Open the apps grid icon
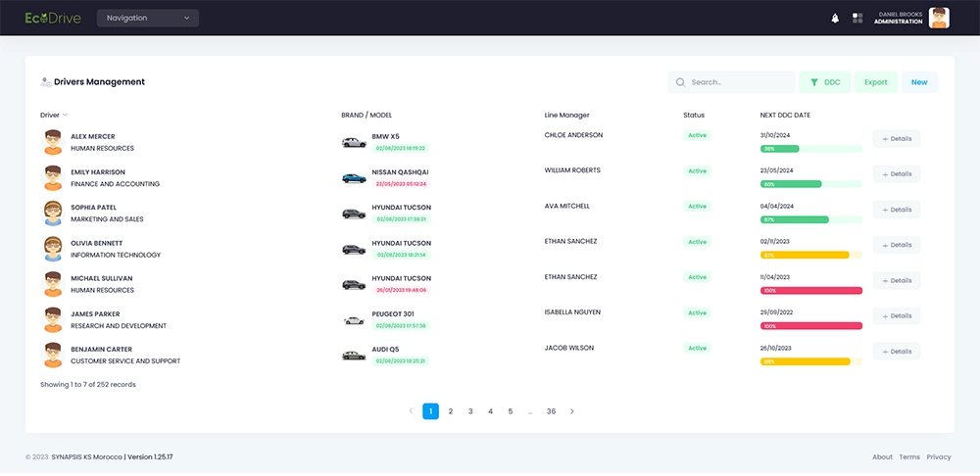The image size is (980, 476). click(x=857, y=18)
